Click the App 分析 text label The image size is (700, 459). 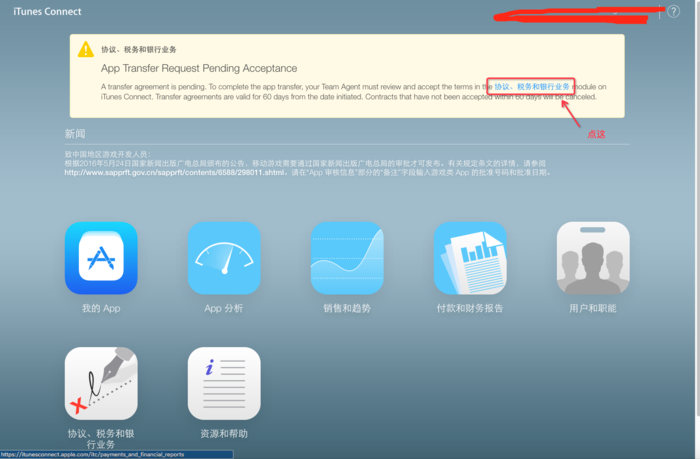click(x=224, y=309)
